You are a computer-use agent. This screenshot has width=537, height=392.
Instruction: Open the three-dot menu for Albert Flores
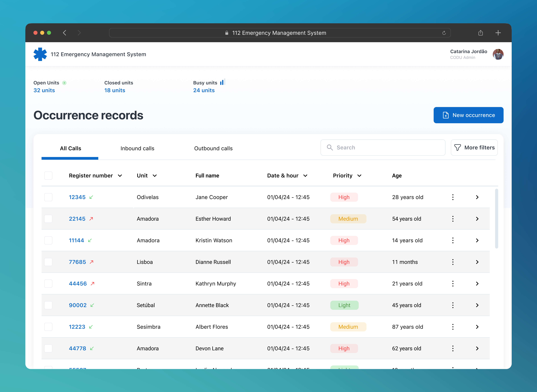click(x=453, y=327)
